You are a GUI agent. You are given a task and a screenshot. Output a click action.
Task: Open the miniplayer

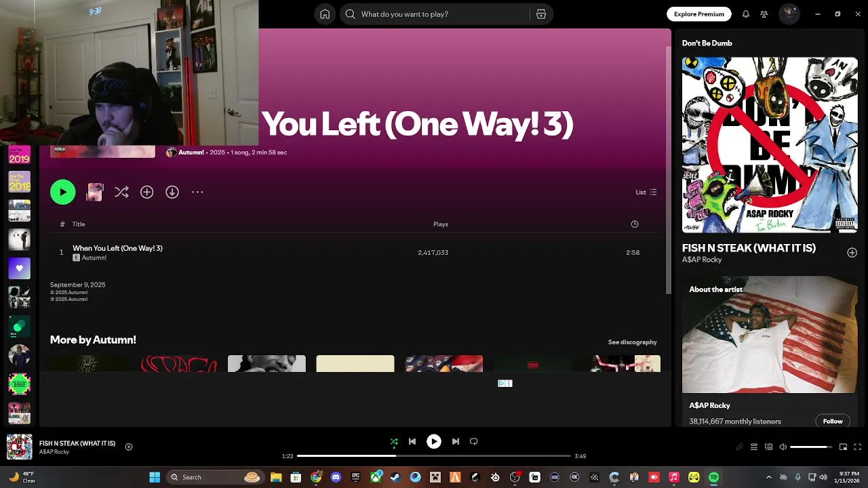pos(843,447)
